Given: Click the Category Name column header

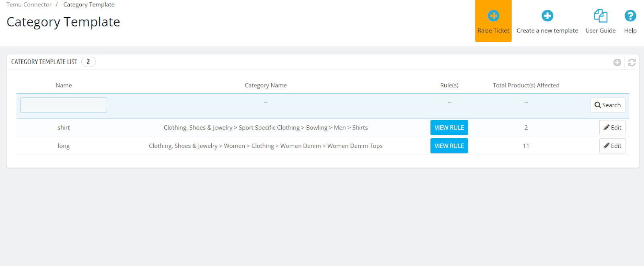Looking at the screenshot, I should pyautogui.click(x=266, y=85).
